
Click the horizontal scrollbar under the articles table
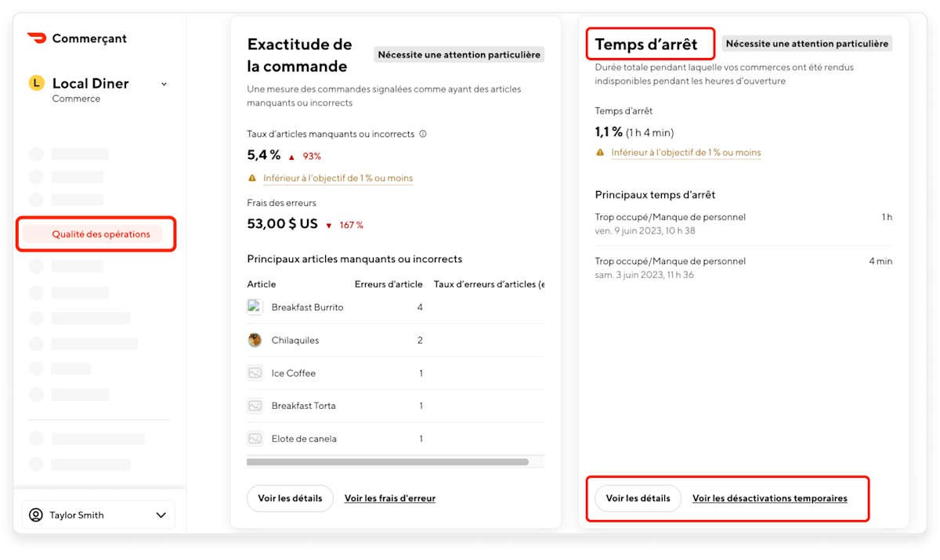pos(388,462)
